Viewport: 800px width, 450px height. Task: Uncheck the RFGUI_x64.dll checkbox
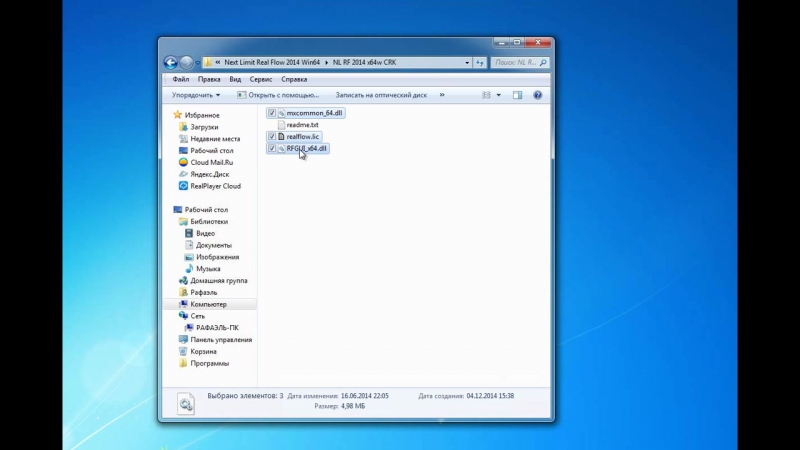pos(272,148)
